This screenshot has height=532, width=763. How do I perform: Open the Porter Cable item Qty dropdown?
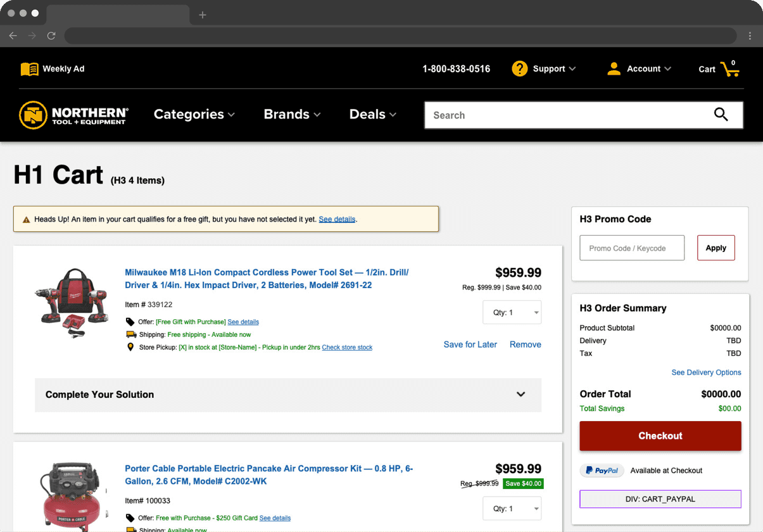512,509
